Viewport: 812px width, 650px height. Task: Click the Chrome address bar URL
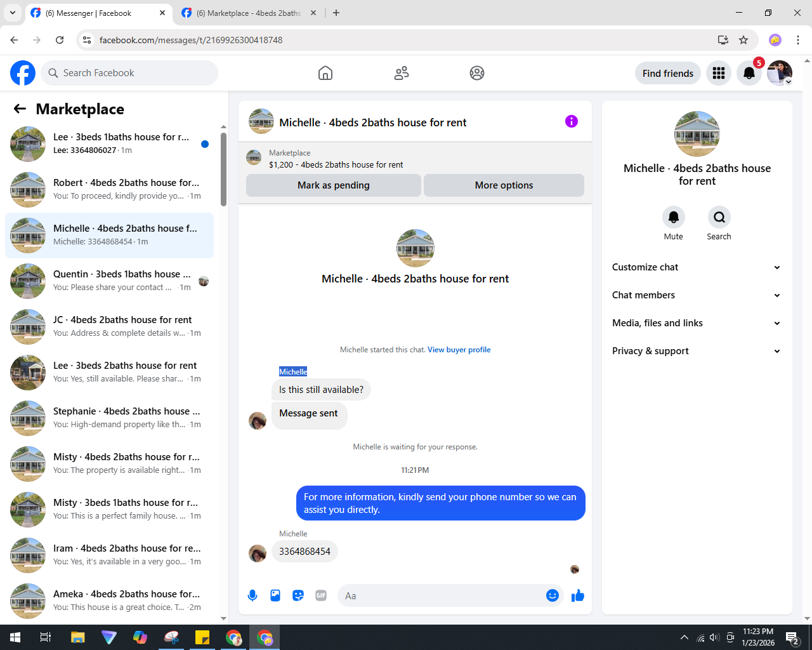click(x=191, y=40)
